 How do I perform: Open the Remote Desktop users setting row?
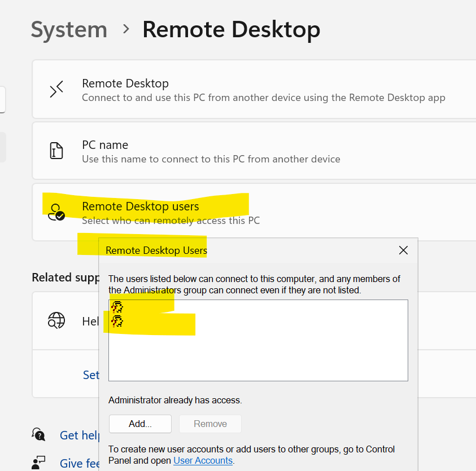point(254,212)
